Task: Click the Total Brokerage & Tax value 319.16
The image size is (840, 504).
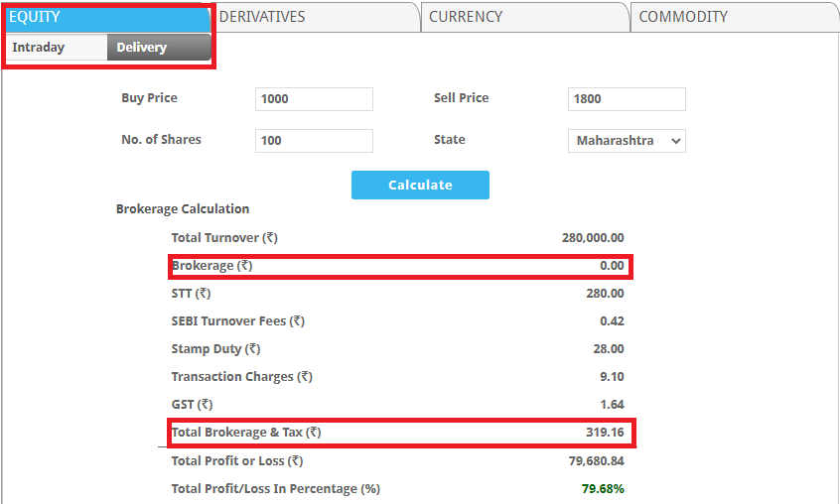Action: point(605,433)
